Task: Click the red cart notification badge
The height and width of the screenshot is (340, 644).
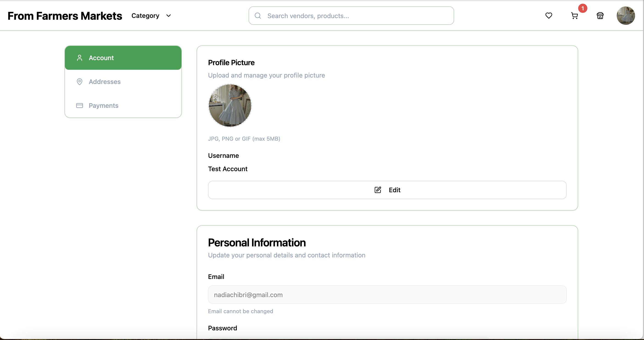Action: coord(583,8)
